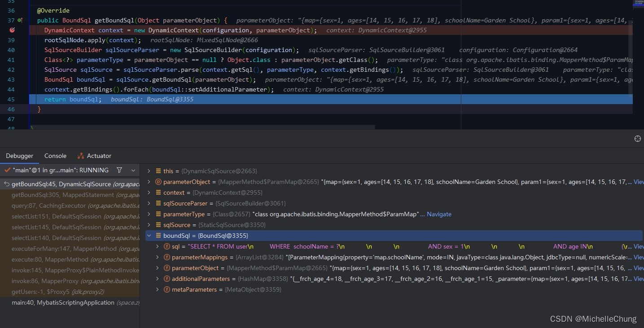The height and width of the screenshot is (328, 644).
Task: Expand the parameterType variable node
Action: click(x=149, y=214)
